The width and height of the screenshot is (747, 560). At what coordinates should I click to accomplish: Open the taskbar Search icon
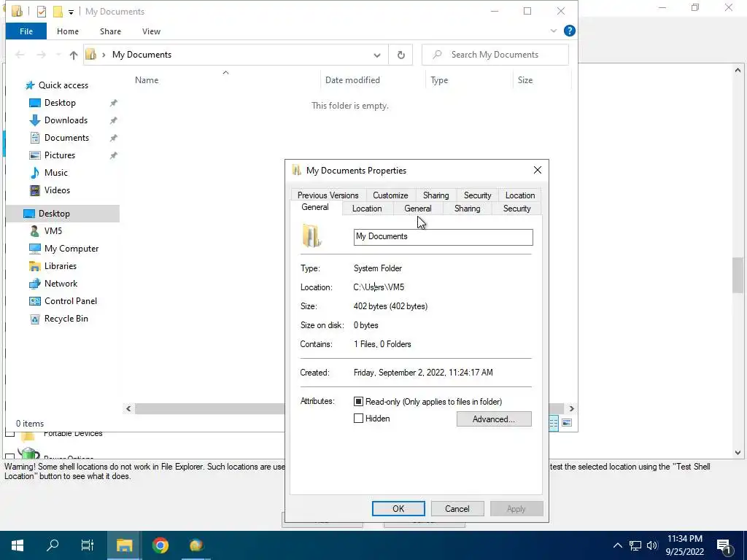click(x=53, y=545)
